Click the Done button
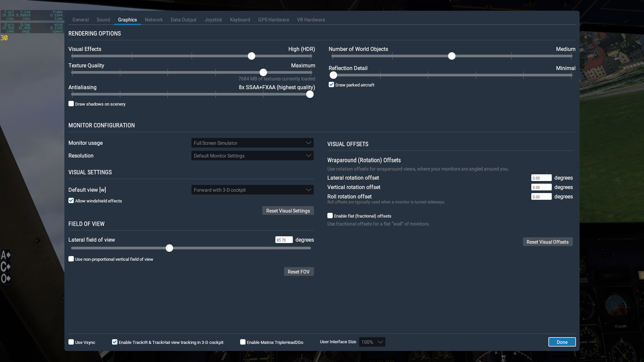 click(x=562, y=342)
